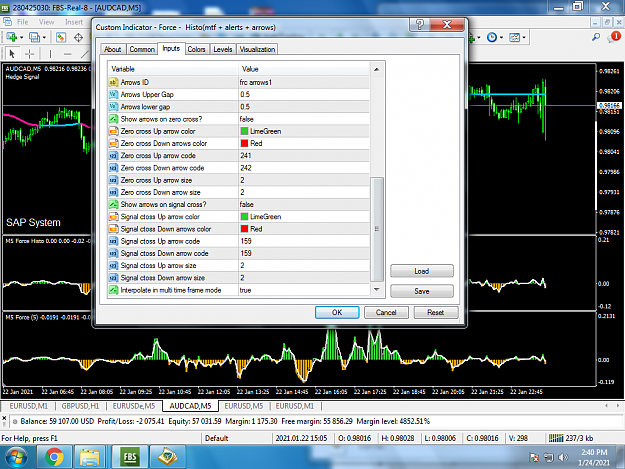Viewport: 625px width, 469px height.
Task: Open the New Chart dropdown arrow
Action: tap(21, 38)
